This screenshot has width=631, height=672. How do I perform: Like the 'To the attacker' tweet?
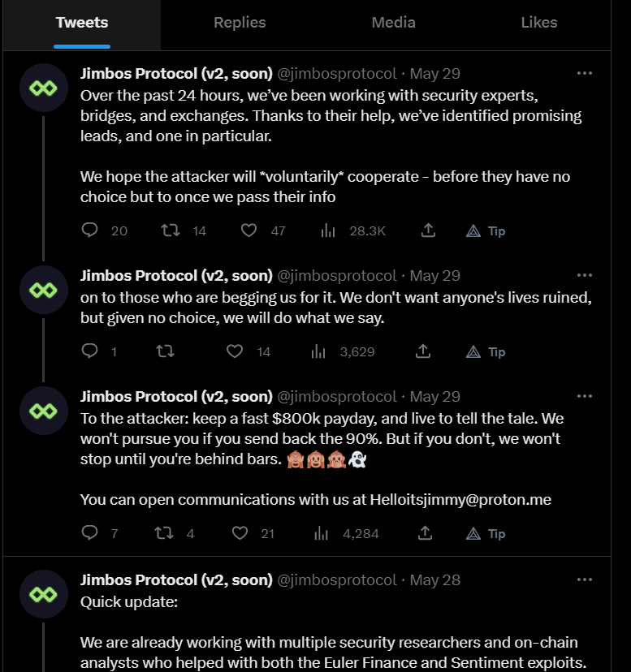(x=240, y=533)
